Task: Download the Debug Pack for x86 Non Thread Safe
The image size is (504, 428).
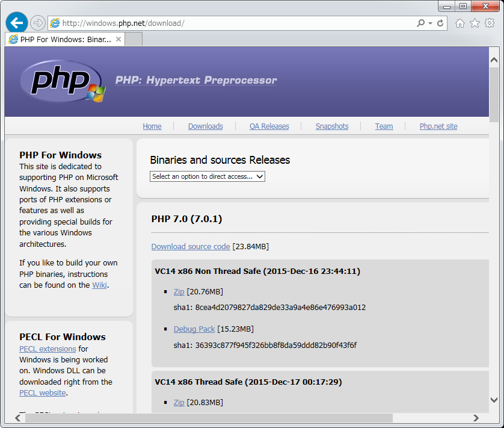Action: point(194,329)
